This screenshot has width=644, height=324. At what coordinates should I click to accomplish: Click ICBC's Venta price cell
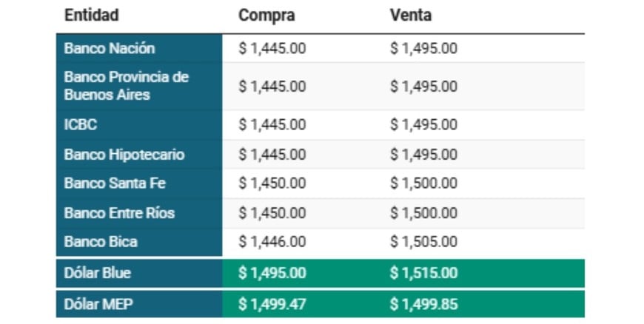(x=423, y=125)
